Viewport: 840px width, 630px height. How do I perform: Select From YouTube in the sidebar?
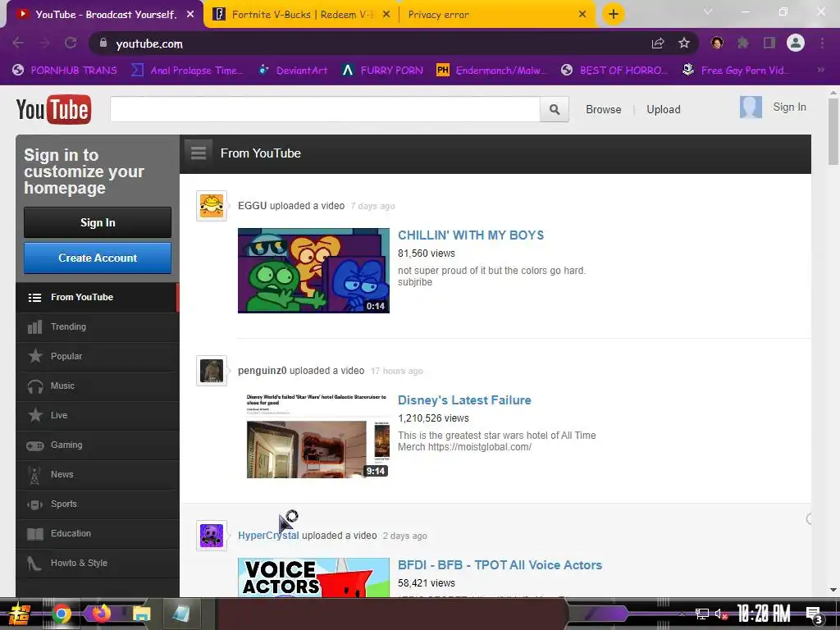[x=97, y=297]
